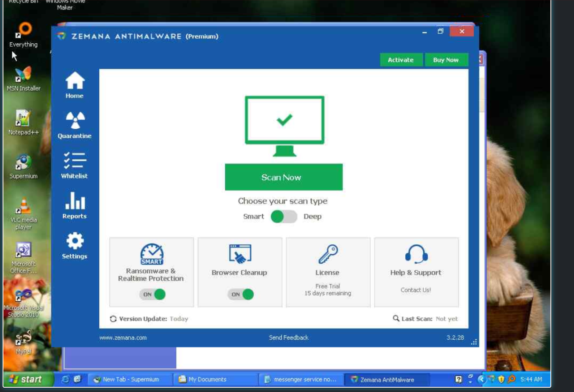
Task: Click the Browser Cleanup broom icon
Action: point(239,254)
